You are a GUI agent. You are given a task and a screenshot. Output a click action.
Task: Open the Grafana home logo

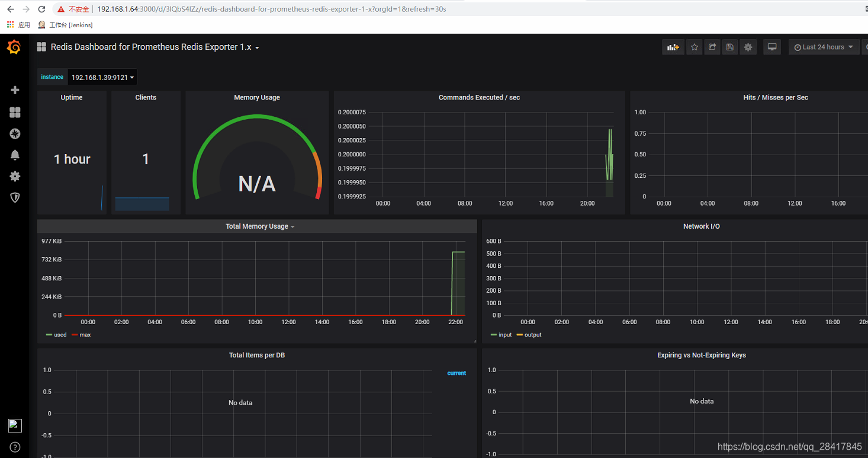pyautogui.click(x=14, y=47)
